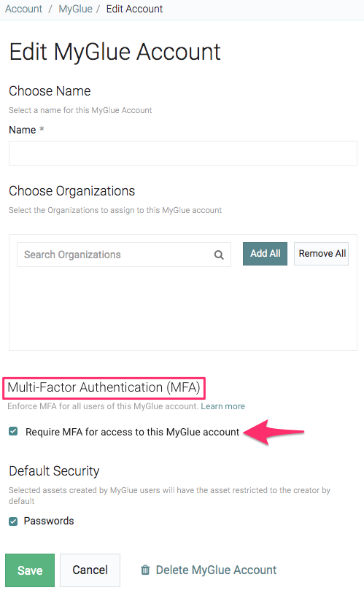Image resolution: width=364 pixels, height=593 pixels.
Task: Open the MyGlue breadcrumb link
Action: click(x=75, y=9)
